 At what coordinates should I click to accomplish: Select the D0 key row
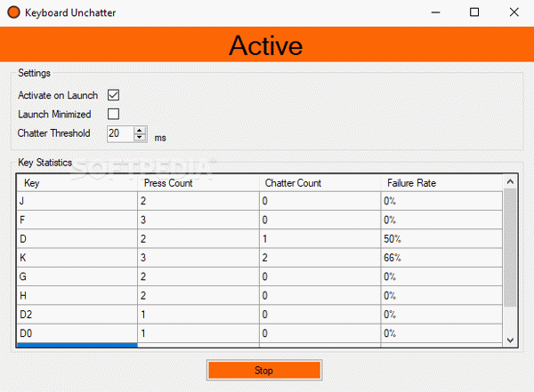(260, 333)
